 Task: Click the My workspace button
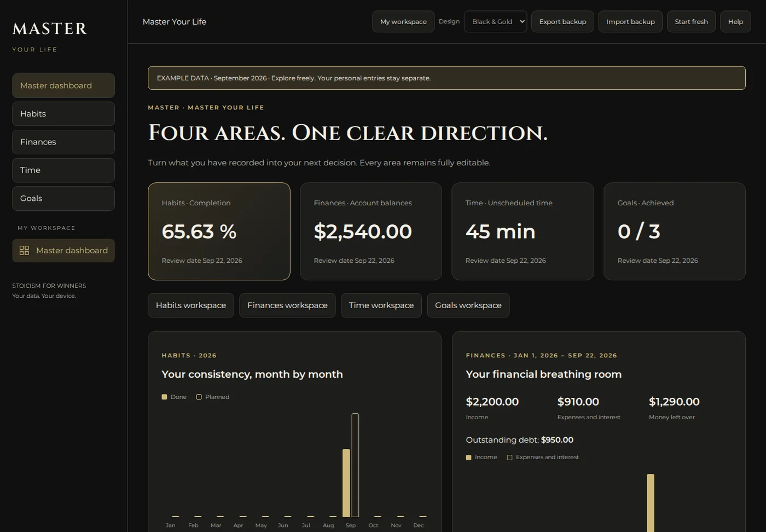(x=403, y=22)
